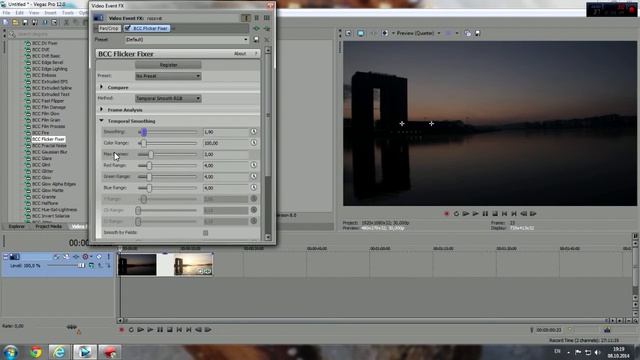Screen dimensions: 640x360
Task: Open the View menu
Action: [x=34, y=13]
